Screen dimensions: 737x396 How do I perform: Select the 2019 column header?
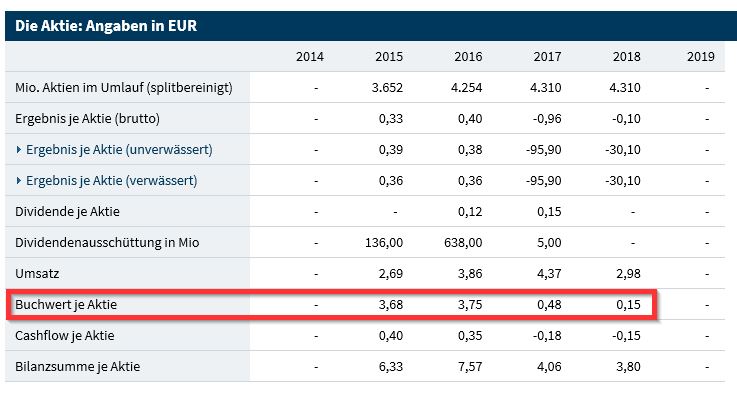coord(701,56)
